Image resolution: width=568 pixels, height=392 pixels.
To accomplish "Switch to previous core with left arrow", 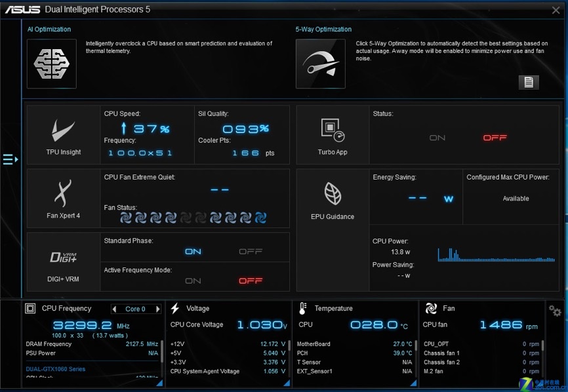I will (x=115, y=309).
